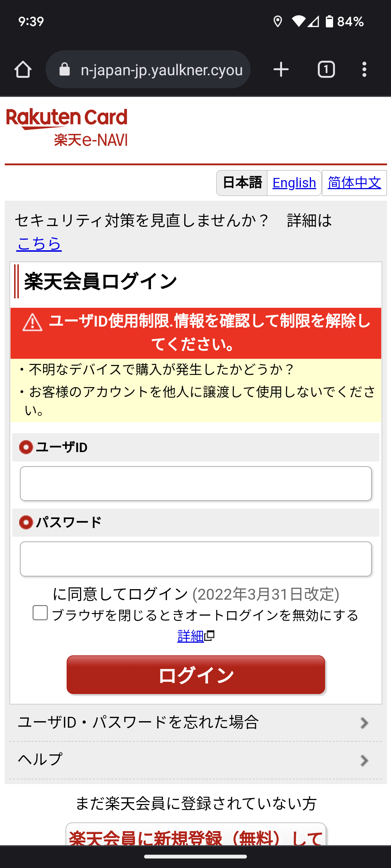Click chevron next to forgotten password row
This screenshot has height=868, width=391.
[x=364, y=723]
